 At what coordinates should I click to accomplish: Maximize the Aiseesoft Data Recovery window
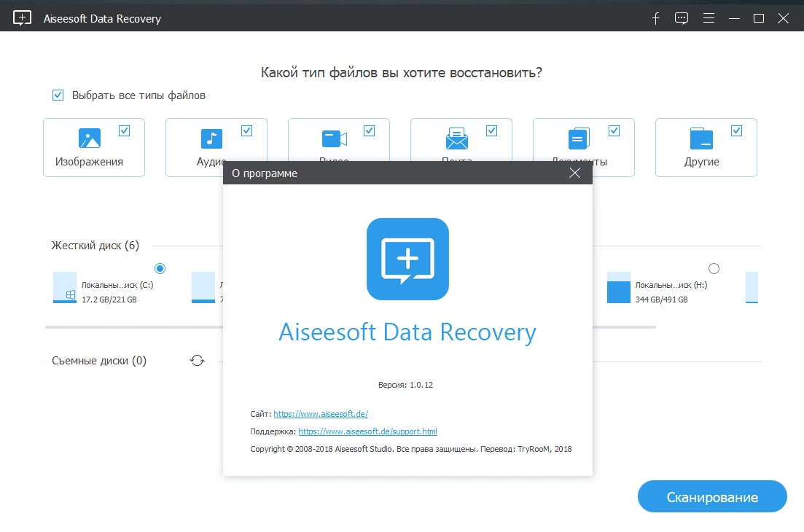click(x=759, y=18)
